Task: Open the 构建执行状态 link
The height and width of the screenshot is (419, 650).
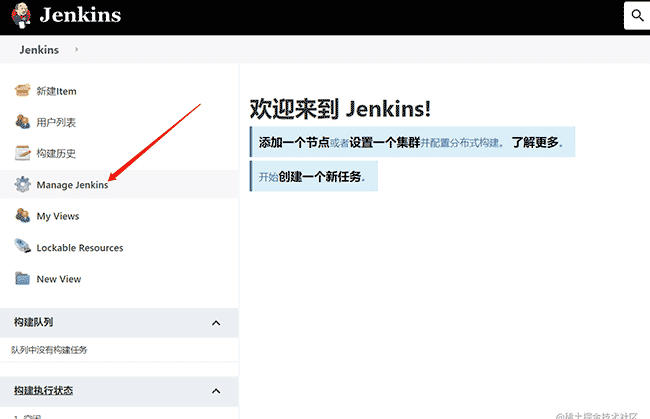Action: click(44, 390)
